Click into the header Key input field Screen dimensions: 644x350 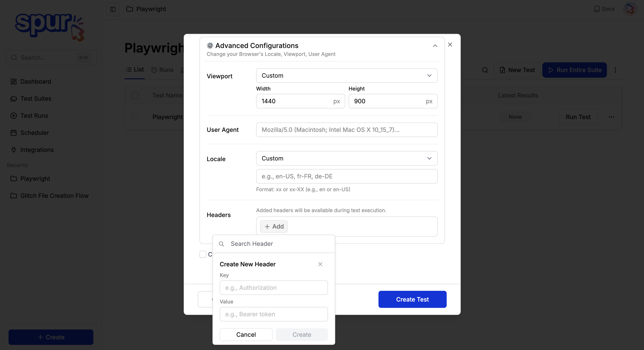[x=273, y=288]
